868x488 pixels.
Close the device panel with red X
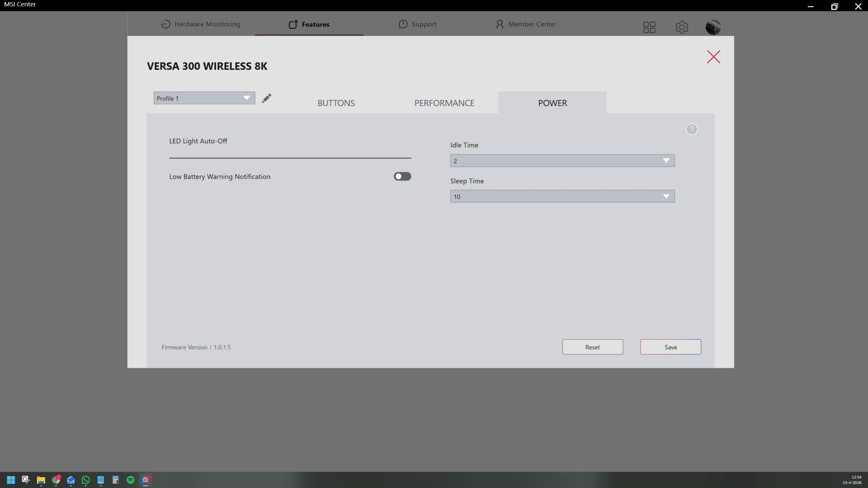(x=713, y=57)
